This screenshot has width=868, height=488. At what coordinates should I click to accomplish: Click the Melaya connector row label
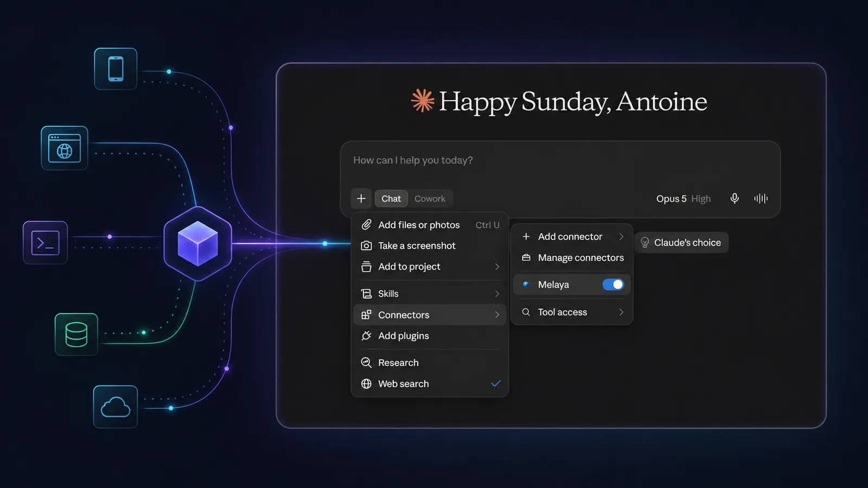click(553, 284)
